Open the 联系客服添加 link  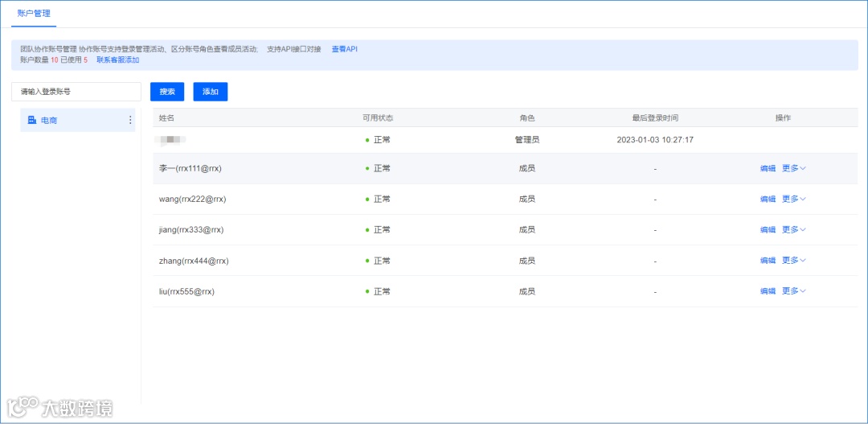pos(118,60)
